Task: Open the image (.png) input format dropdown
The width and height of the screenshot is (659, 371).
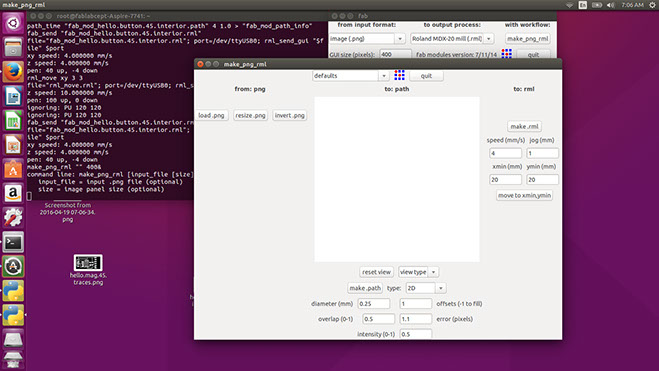Action: pyautogui.click(x=367, y=39)
